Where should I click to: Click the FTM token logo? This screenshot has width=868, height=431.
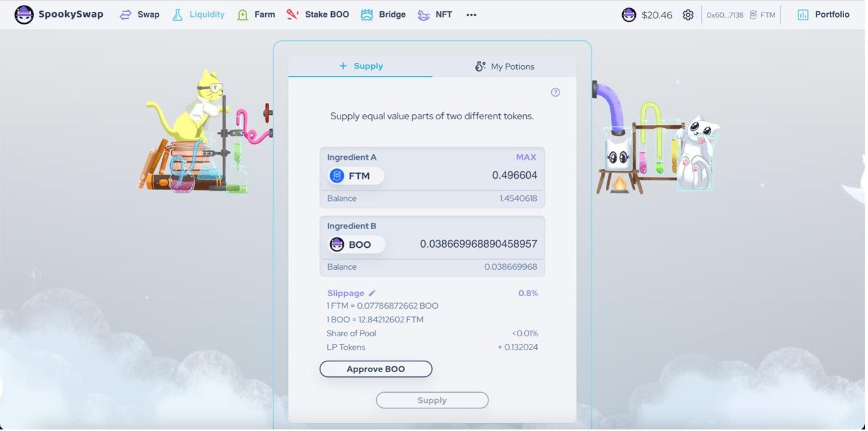(x=337, y=176)
